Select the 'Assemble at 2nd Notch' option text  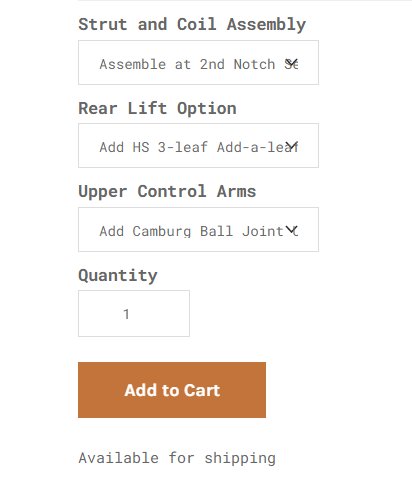click(187, 64)
